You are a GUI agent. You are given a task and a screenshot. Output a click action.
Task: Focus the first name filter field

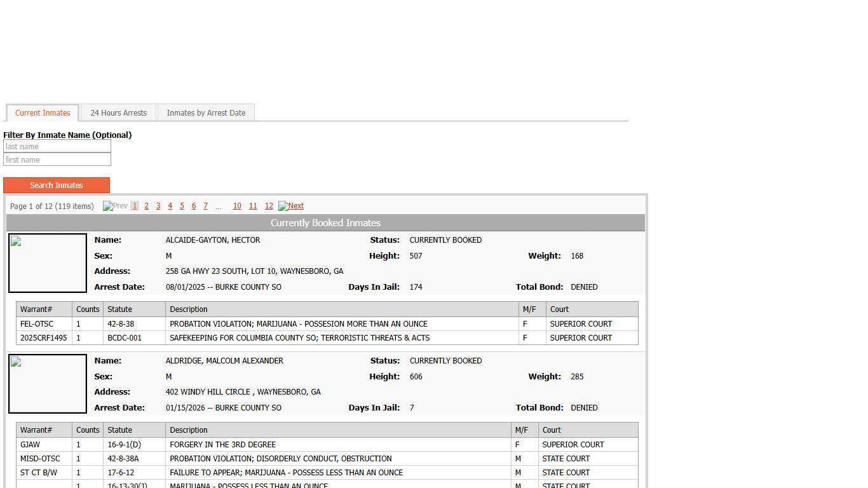[x=57, y=160]
